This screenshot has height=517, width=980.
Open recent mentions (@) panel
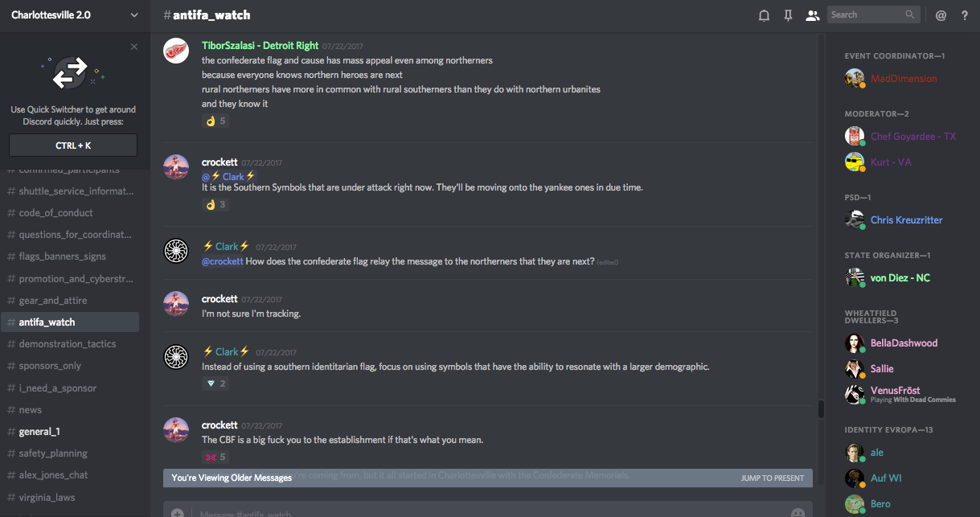pyautogui.click(x=941, y=15)
